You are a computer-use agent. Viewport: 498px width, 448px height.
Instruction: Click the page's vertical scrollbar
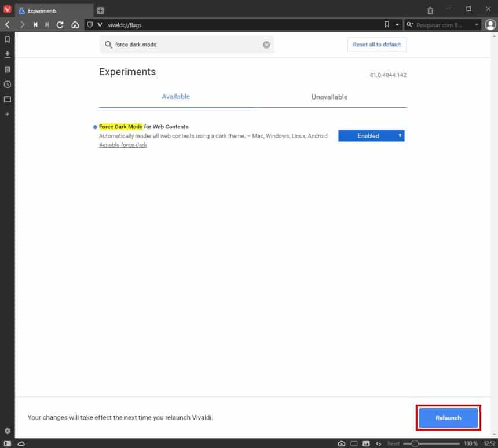click(x=494, y=235)
